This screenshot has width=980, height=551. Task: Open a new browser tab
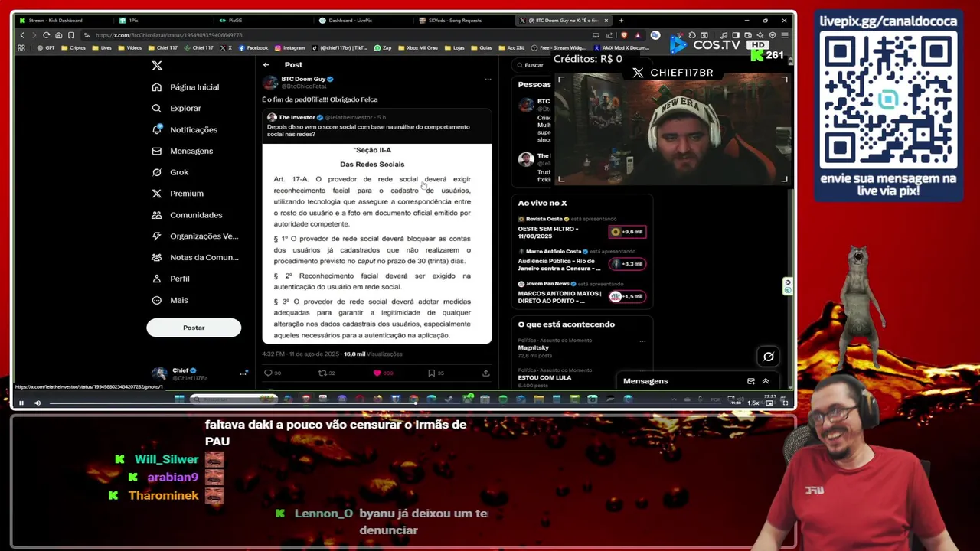621,21
